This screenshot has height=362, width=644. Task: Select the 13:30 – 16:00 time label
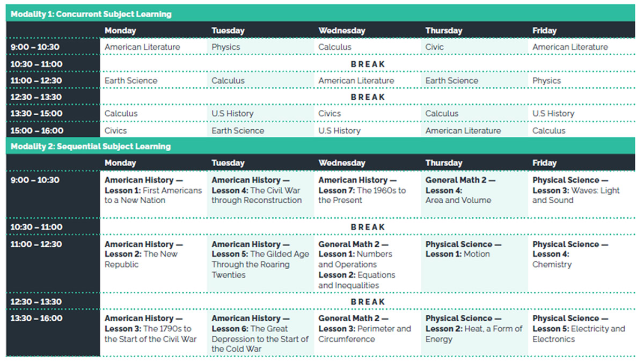pyautogui.click(x=36, y=319)
